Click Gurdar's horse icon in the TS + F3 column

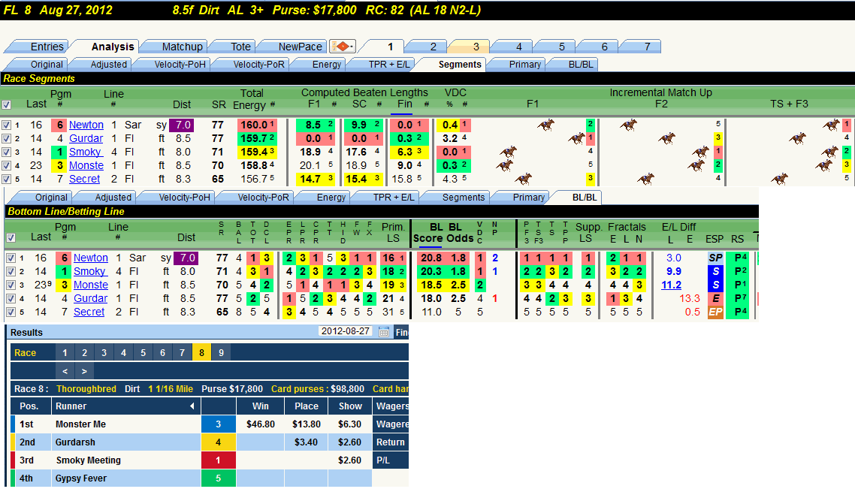click(x=797, y=138)
